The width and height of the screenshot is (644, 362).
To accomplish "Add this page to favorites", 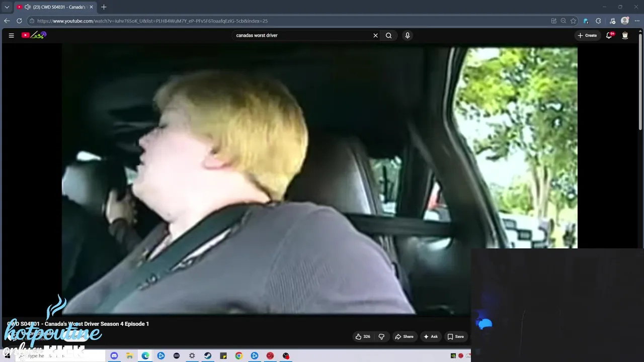I will [573, 21].
